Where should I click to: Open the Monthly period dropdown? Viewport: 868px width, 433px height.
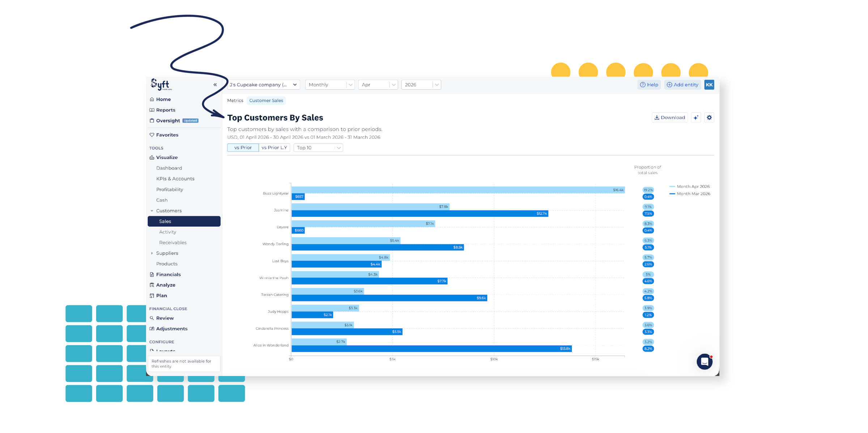coord(330,85)
